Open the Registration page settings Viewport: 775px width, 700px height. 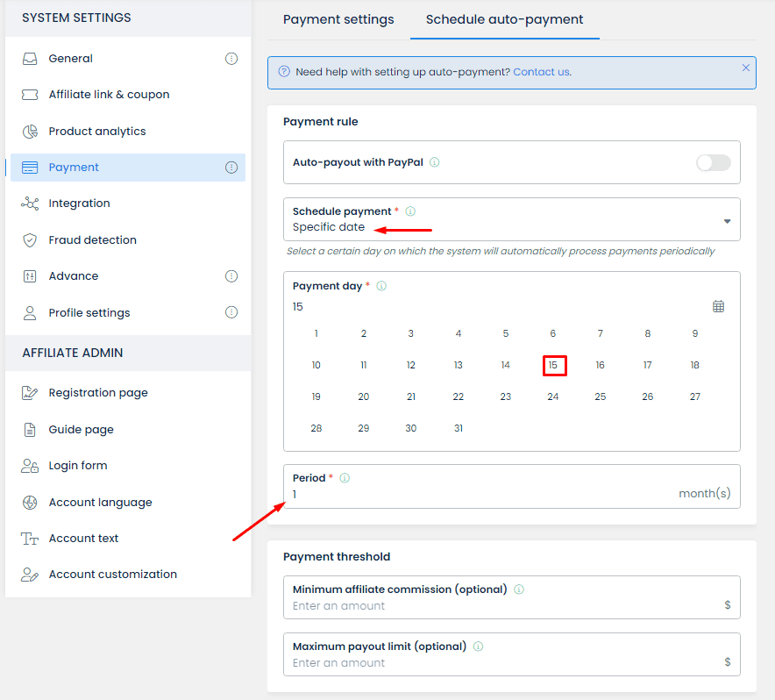[x=98, y=393]
